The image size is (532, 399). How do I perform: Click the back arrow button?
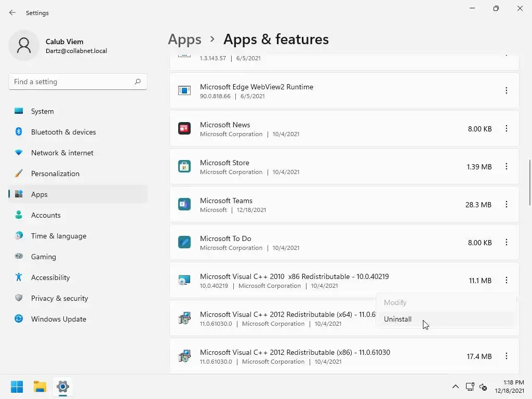[12, 12]
